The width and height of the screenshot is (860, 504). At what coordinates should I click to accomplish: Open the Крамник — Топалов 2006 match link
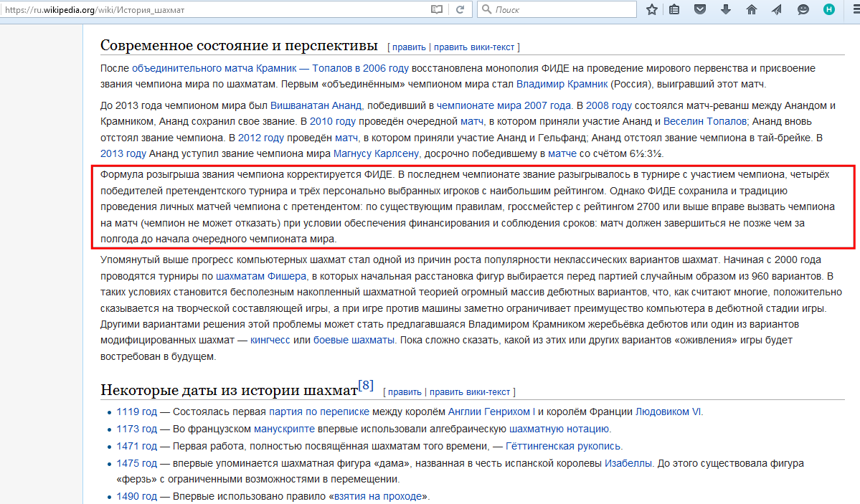coord(270,68)
